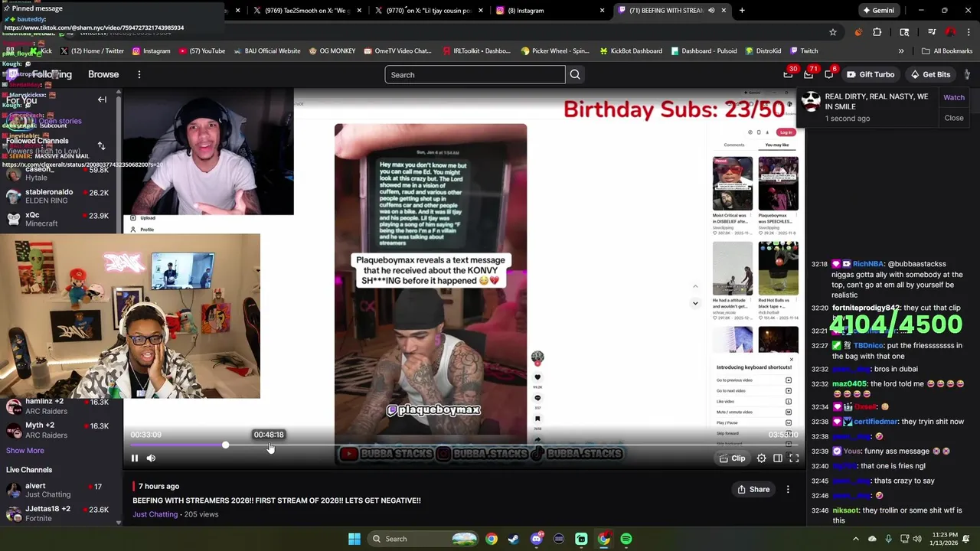
Task: Open Dashboard - Pulsoid bookmark
Action: tap(704, 51)
